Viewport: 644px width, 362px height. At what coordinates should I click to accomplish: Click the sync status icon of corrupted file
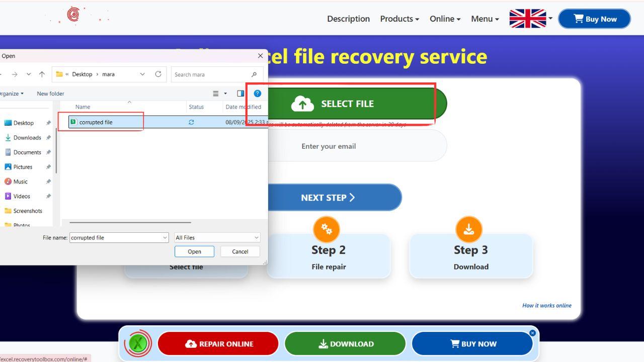tap(191, 122)
